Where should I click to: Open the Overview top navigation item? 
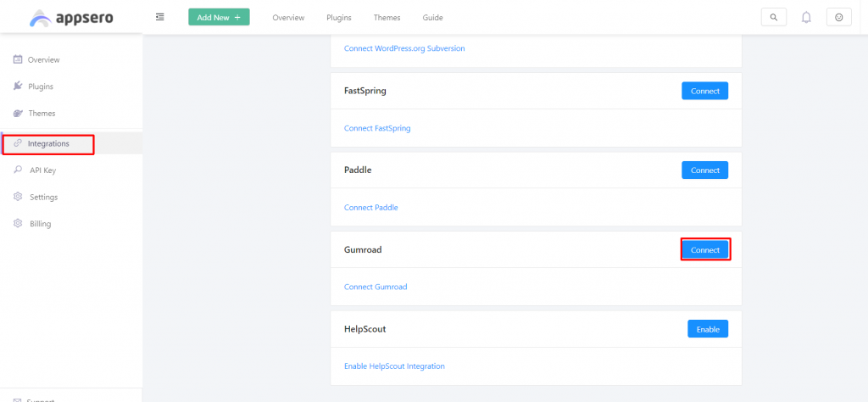coord(288,18)
